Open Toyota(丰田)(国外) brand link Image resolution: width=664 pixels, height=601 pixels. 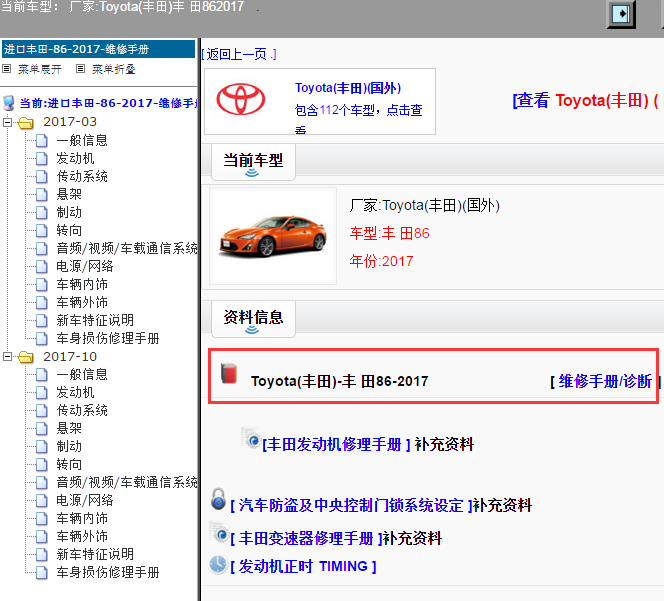click(x=348, y=88)
